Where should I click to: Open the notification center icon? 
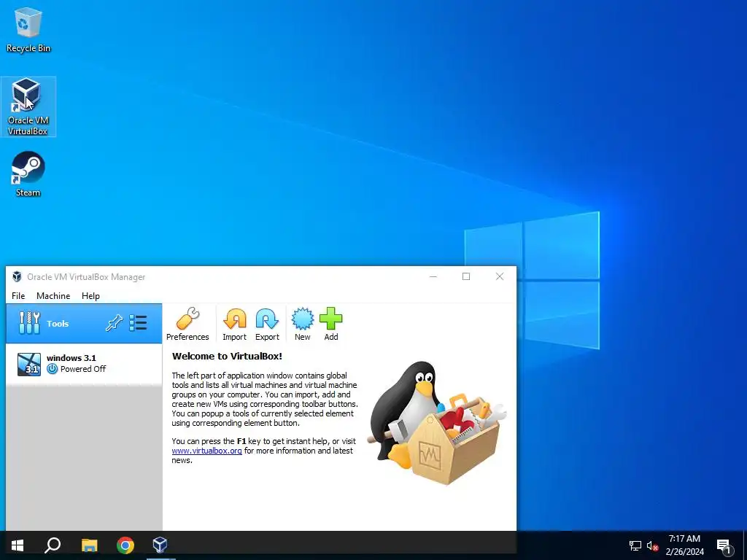724,546
